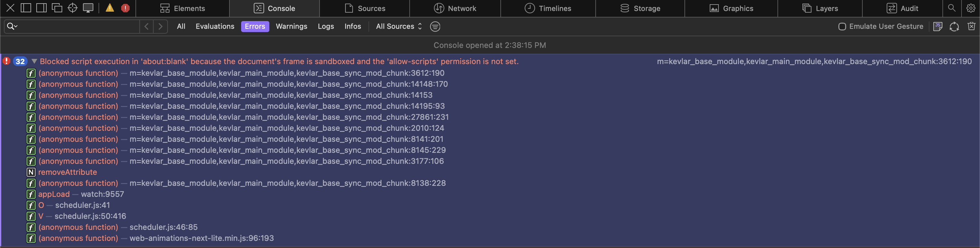
Task: Click function icon on web-animations-next-lite row
Action: (31, 238)
